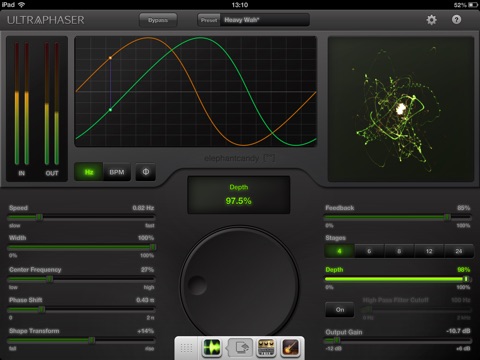Screen dimensions: 480x360
Task: Select 12 stages
Action: click(429, 251)
